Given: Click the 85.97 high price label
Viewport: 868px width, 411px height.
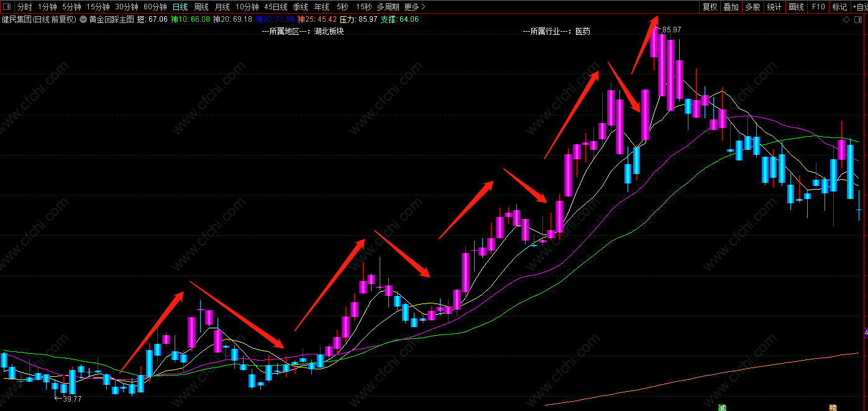Looking at the screenshot, I should (x=672, y=30).
